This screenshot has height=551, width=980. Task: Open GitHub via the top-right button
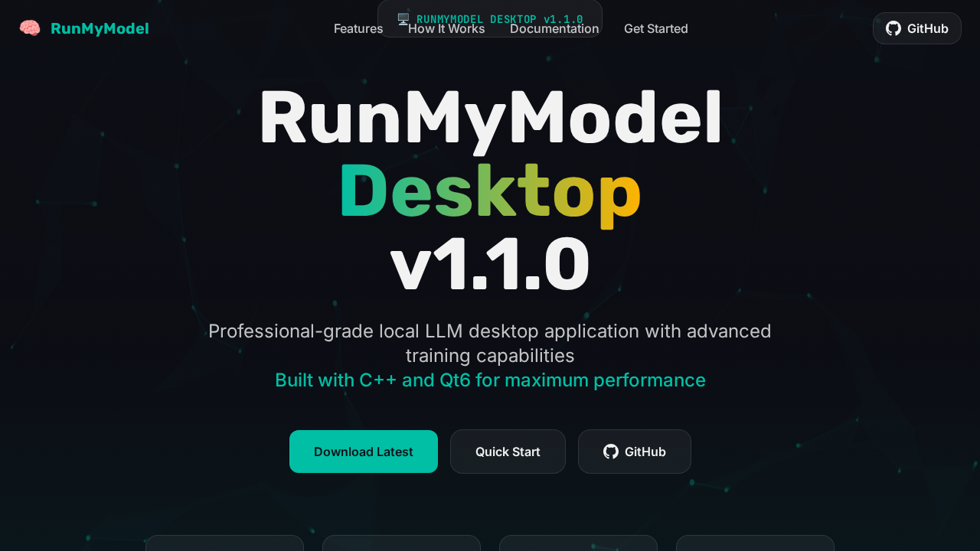(916, 28)
